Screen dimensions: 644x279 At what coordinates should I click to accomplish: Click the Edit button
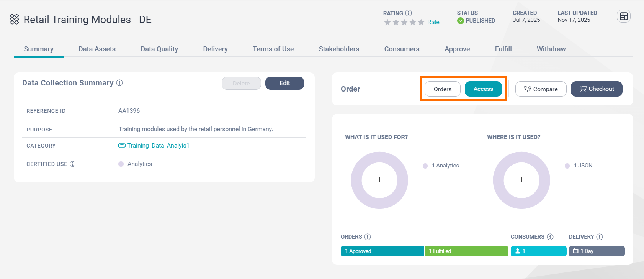284,83
